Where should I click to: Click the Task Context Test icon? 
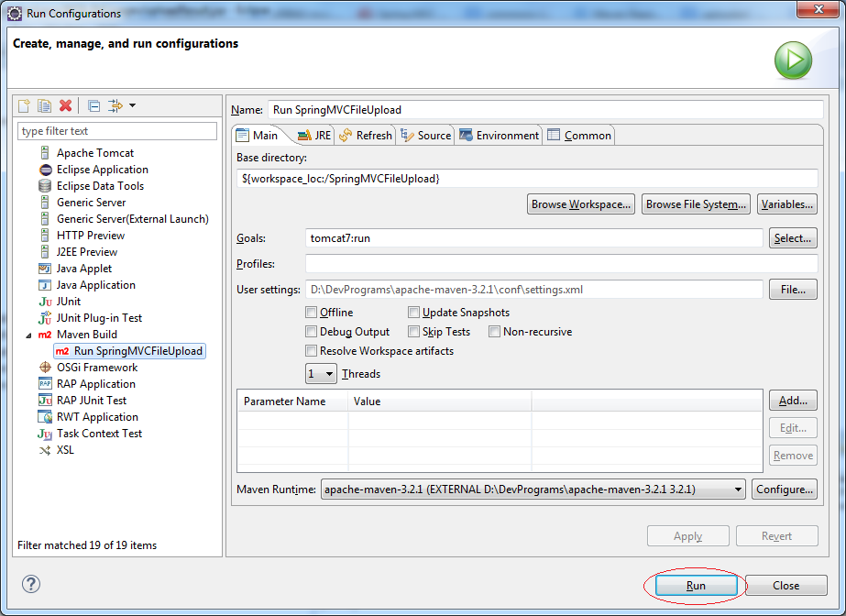tap(45, 434)
